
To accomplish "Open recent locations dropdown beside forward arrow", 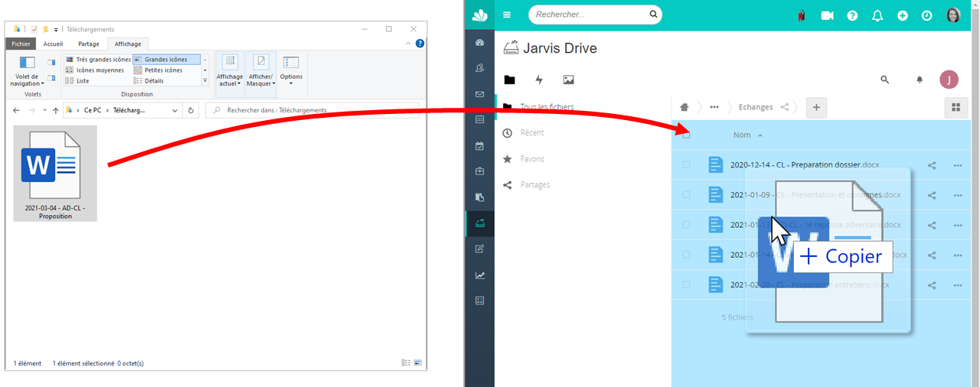I will (44, 110).
